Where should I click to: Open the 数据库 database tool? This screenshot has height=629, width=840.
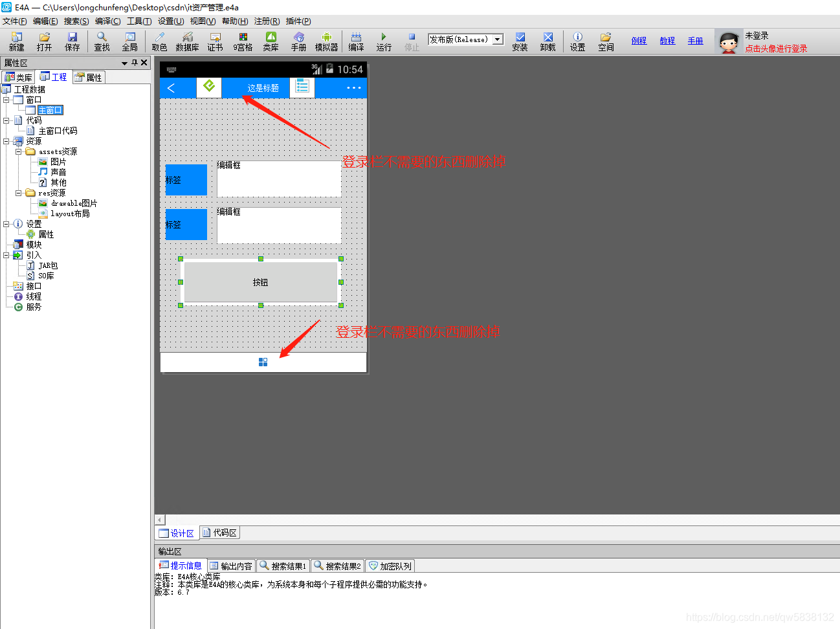click(187, 41)
